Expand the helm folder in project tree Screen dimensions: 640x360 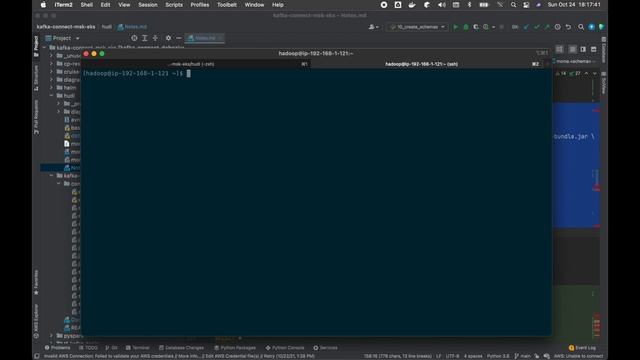pos(51,87)
